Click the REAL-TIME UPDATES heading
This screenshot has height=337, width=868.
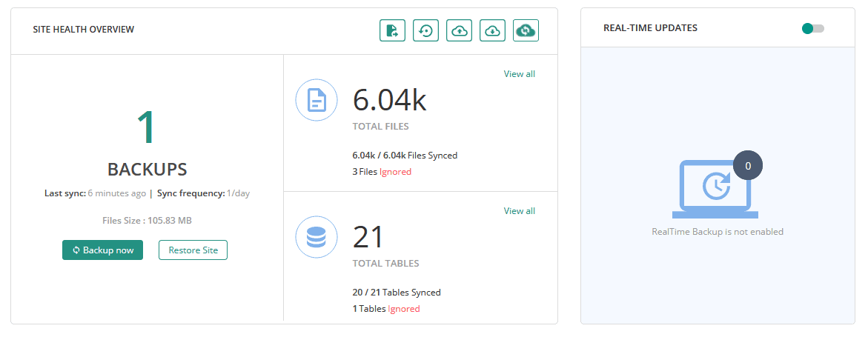pyautogui.click(x=651, y=27)
